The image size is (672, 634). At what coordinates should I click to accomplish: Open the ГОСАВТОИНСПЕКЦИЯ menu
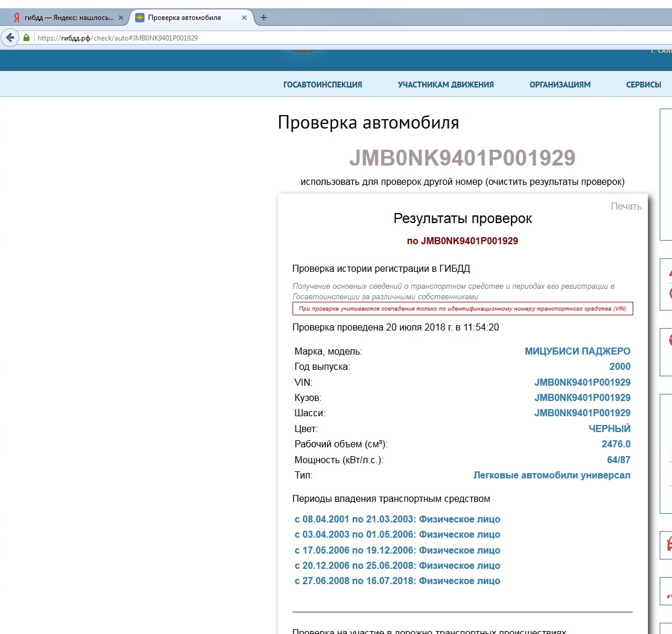322,85
